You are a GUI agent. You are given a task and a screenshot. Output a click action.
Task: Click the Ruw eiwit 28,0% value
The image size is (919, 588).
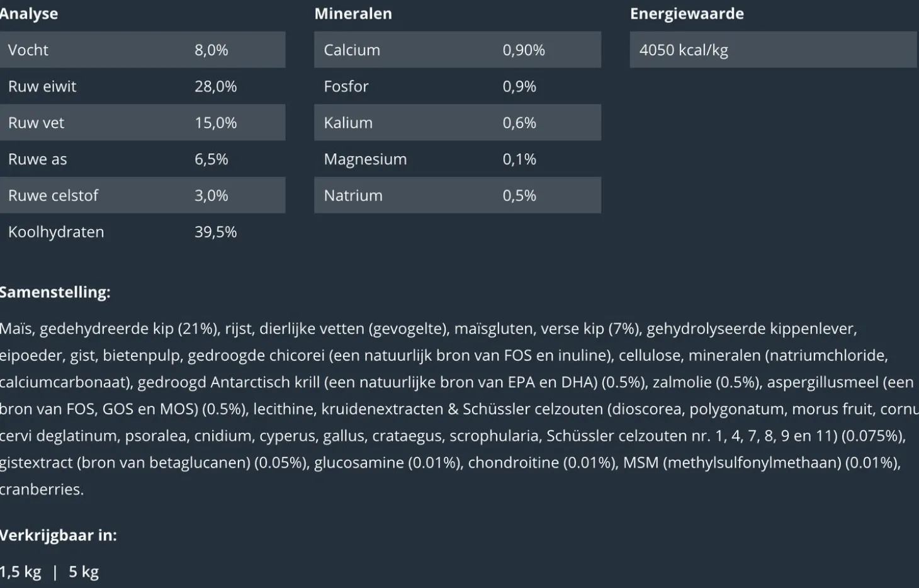215,86
